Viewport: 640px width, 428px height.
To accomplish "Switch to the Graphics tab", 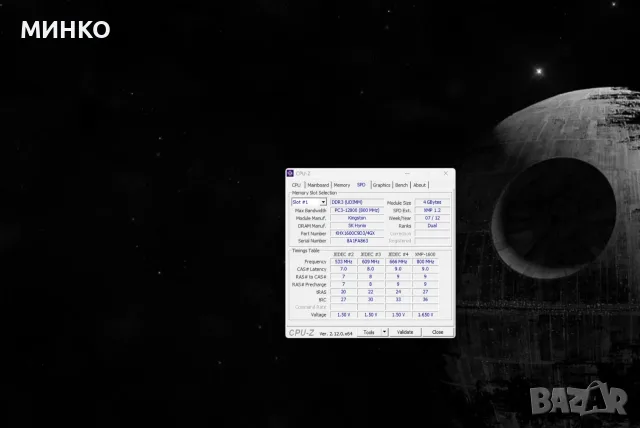I will tap(382, 185).
